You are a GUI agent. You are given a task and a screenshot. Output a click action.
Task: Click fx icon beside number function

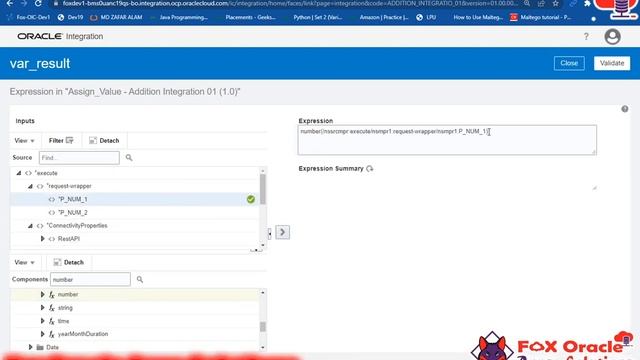(x=52, y=295)
